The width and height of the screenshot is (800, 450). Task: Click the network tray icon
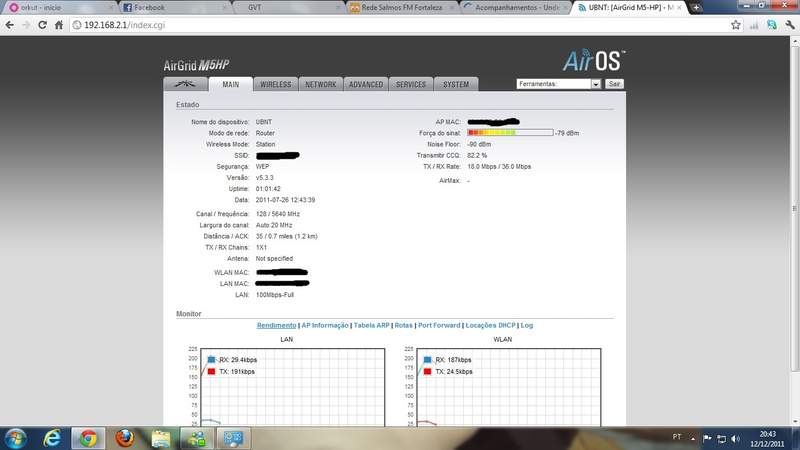[721, 438]
